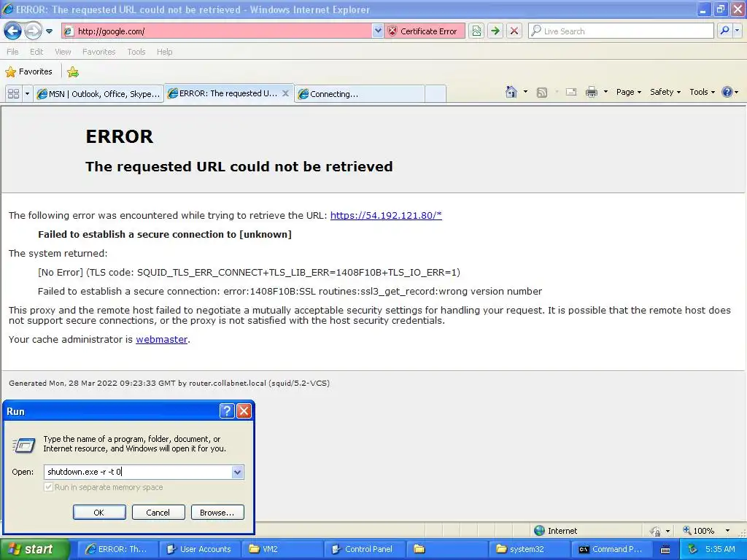This screenshot has height=560, width=747.
Task: Open the Certificate Error security report
Action: point(423,31)
